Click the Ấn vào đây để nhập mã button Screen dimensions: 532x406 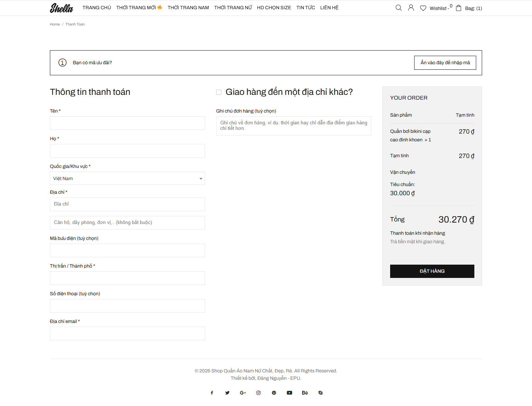(445, 63)
